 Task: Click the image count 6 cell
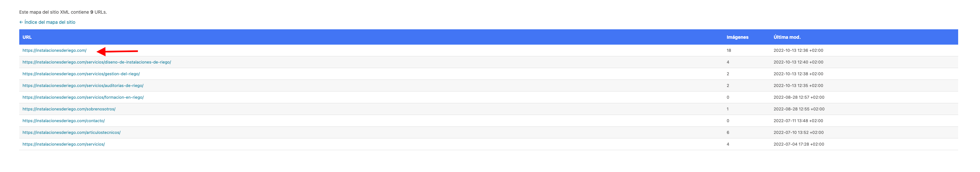(x=728, y=133)
